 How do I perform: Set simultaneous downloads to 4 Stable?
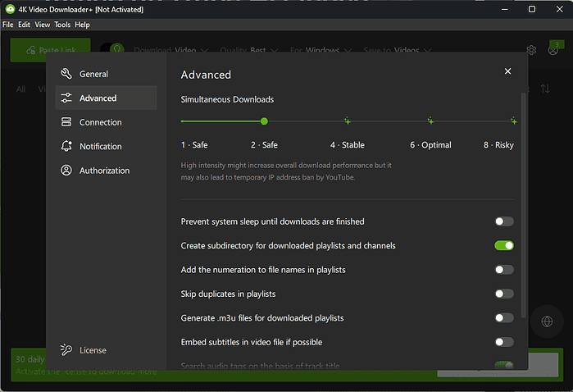tap(348, 121)
